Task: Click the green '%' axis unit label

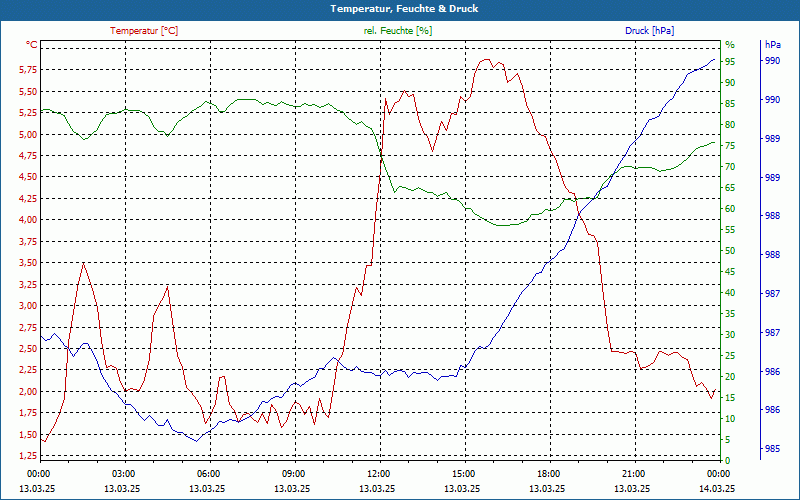Action: (x=730, y=45)
